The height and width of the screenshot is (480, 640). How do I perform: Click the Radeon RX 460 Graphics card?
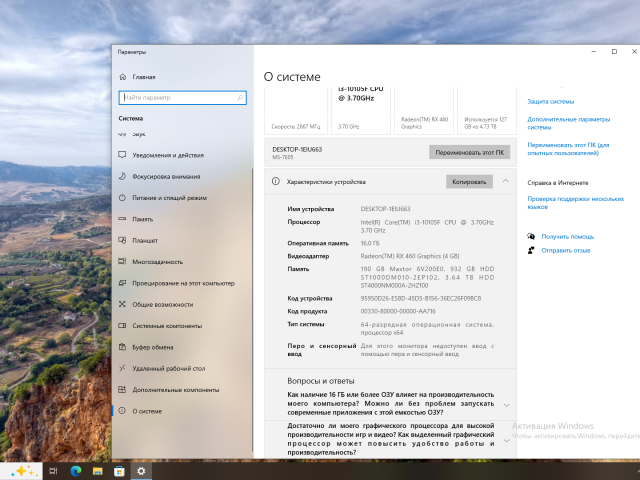[424, 110]
